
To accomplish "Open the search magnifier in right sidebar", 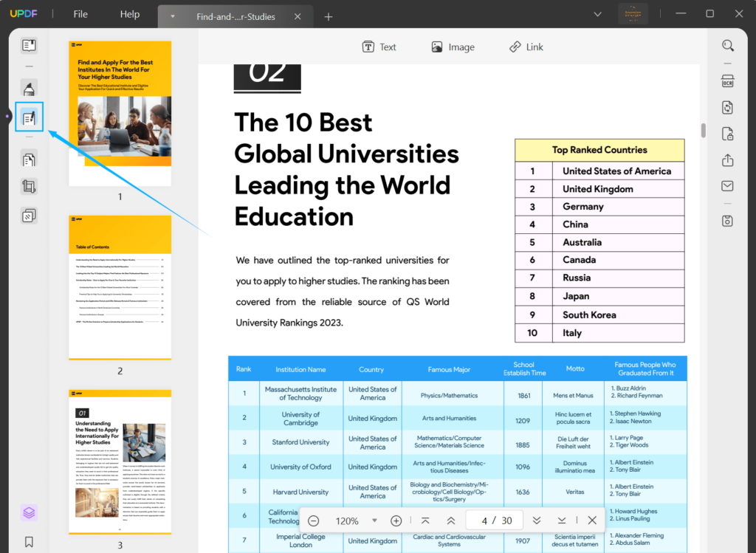I will (728, 46).
